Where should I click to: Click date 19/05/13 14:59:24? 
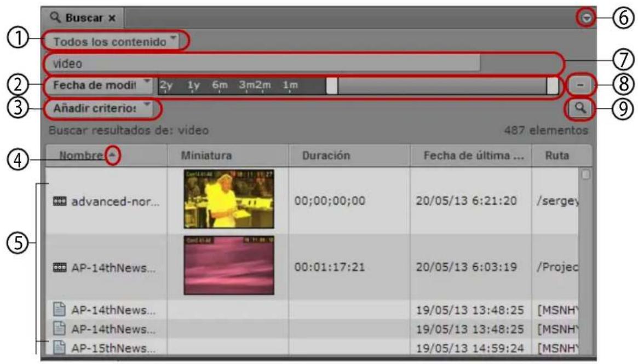(x=469, y=349)
